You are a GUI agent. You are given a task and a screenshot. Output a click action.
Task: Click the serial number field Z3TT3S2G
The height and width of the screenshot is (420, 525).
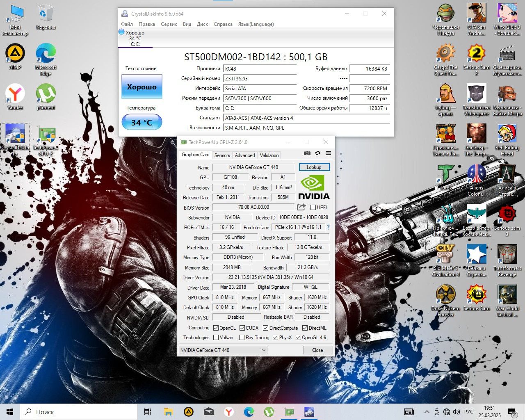(x=260, y=78)
